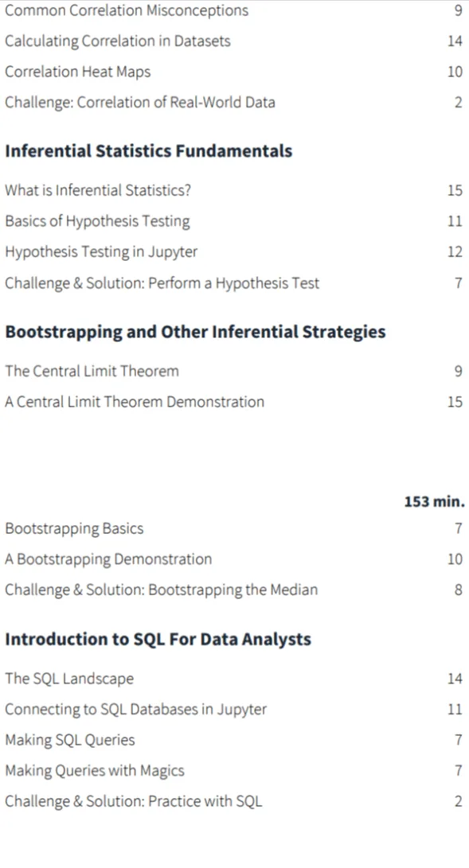Open The SQL Landscape lesson
The height and width of the screenshot is (868, 469).
(69, 679)
